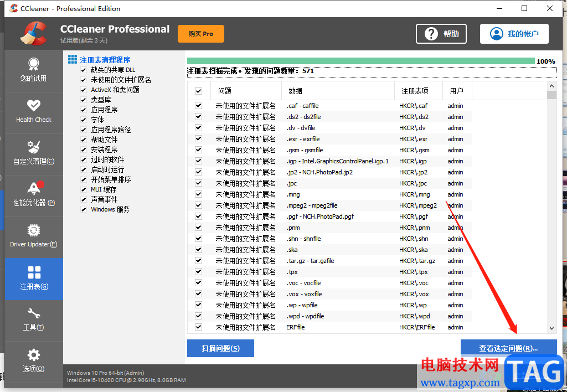This screenshot has height=392, width=567.
Task: Click the help question mark icon
Action: click(431, 34)
